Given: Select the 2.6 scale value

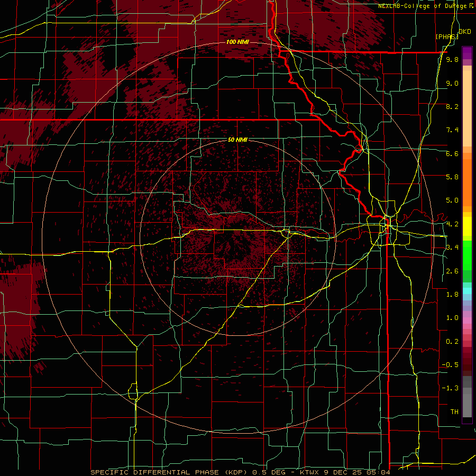Looking at the screenshot, I should pyautogui.click(x=452, y=271).
